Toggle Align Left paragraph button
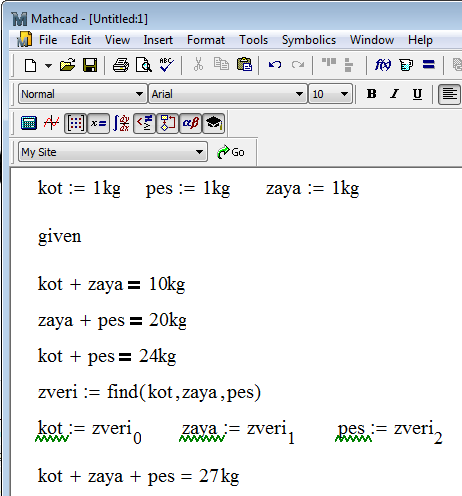 (x=449, y=94)
